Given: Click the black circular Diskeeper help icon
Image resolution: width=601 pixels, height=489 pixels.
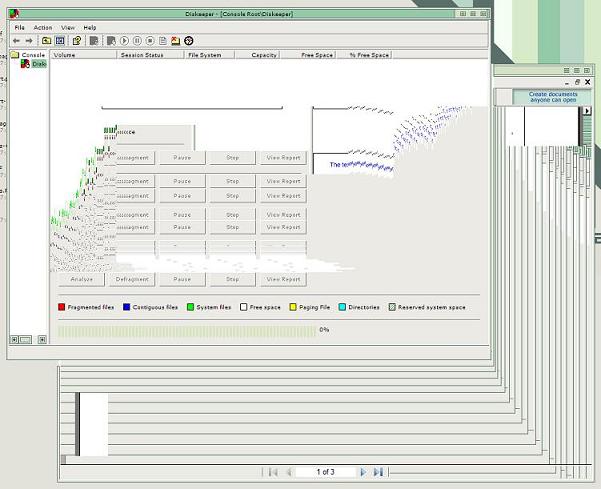Looking at the screenshot, I should pyautogui.click(x=189, y=41).
